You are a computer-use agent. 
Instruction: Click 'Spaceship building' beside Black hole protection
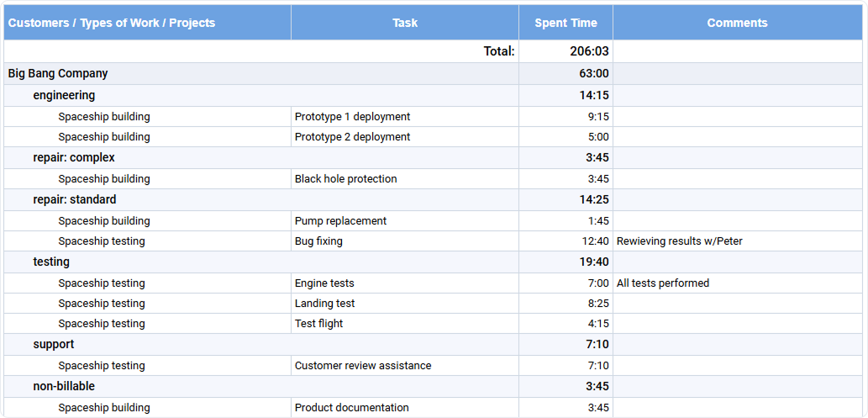click(104, 179)
